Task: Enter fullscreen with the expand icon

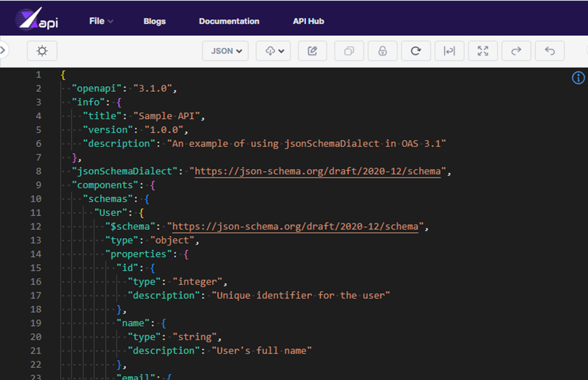Action: point(483,51)
